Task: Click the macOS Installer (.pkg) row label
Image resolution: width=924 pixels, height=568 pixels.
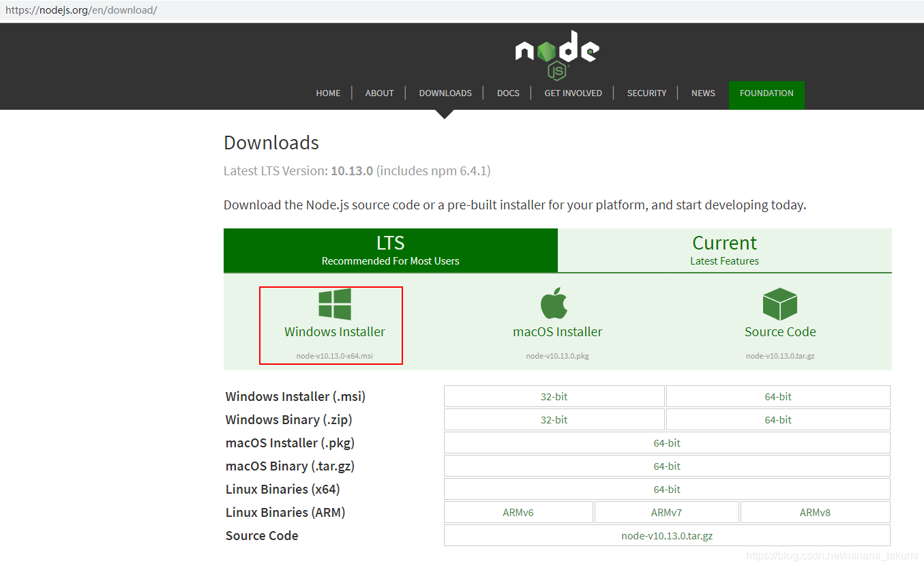Action: pyautogui.click(x=290, y=443)
